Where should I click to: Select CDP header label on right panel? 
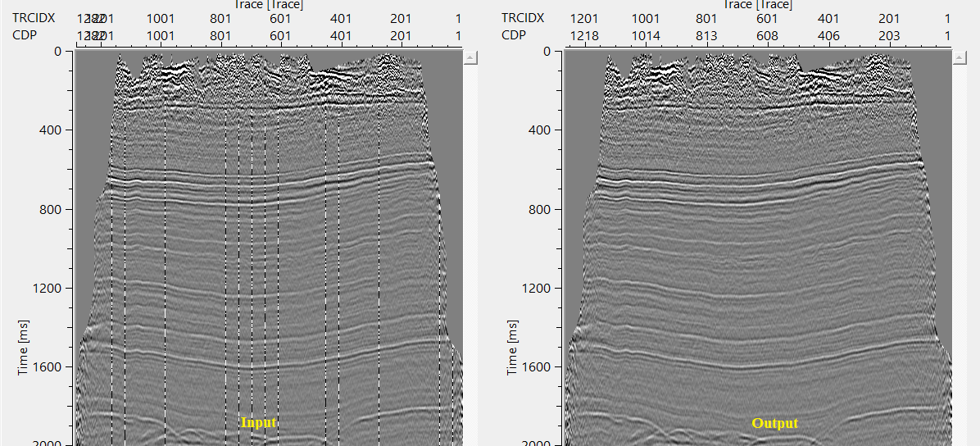point(514,35)
